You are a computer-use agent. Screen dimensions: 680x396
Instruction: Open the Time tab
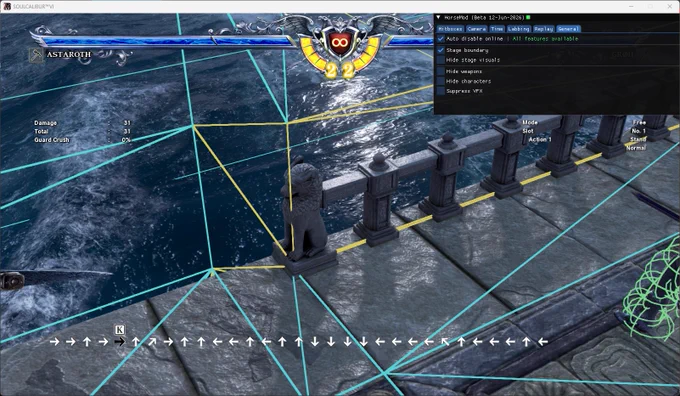tap(497, 29)
